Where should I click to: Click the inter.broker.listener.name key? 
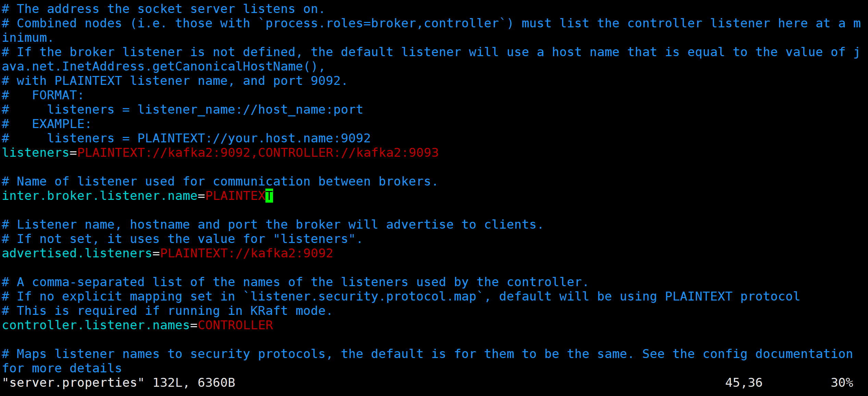point(100,196)
